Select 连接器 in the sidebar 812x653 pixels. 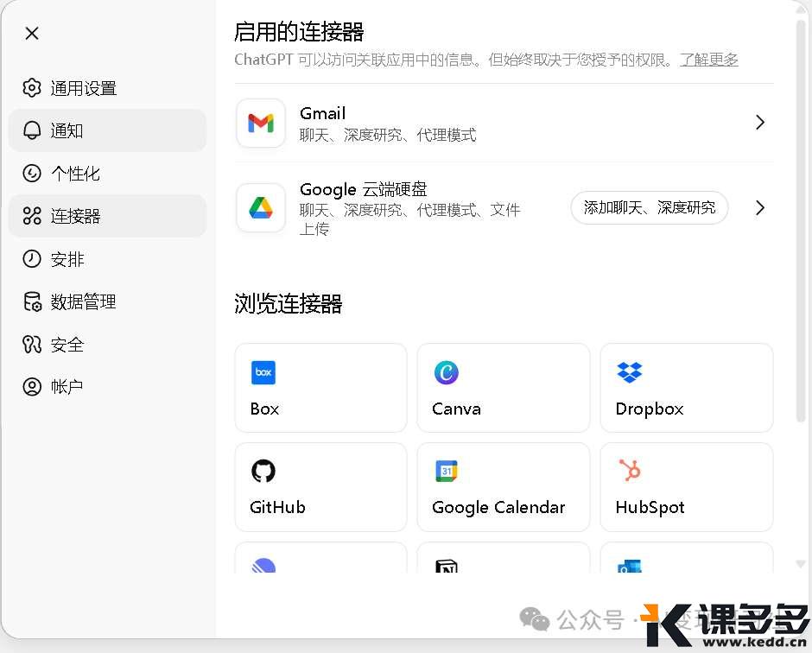pyautogui.click(x=75, y=216)
